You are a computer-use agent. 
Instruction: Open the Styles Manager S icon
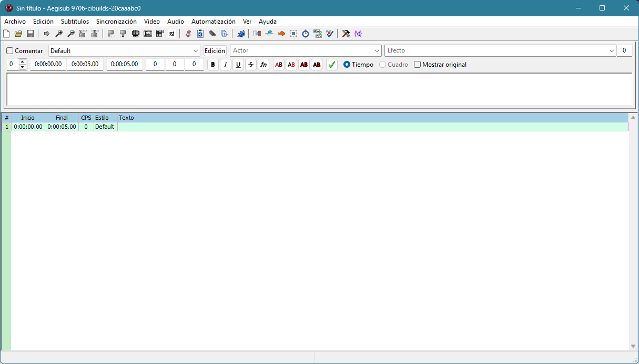(188, 34)
